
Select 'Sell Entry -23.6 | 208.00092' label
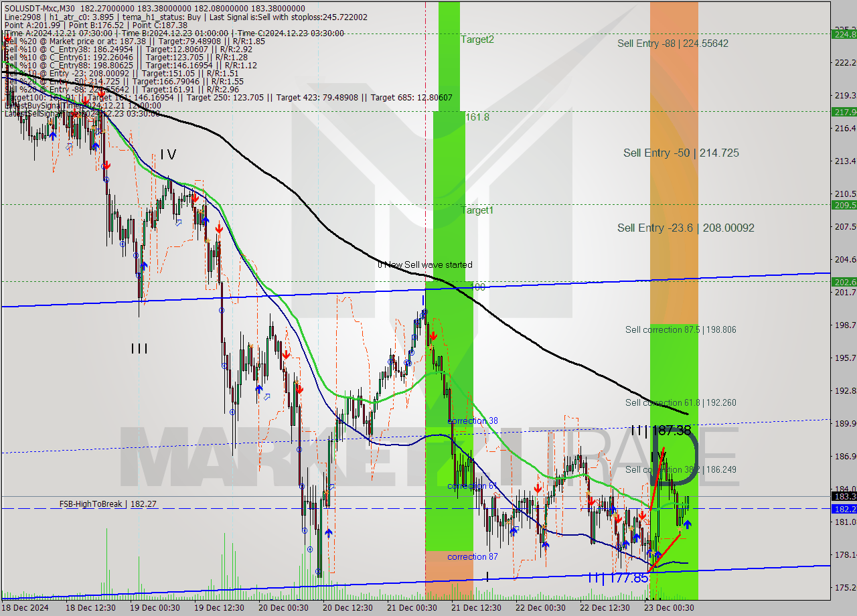(x=686, y=228)
